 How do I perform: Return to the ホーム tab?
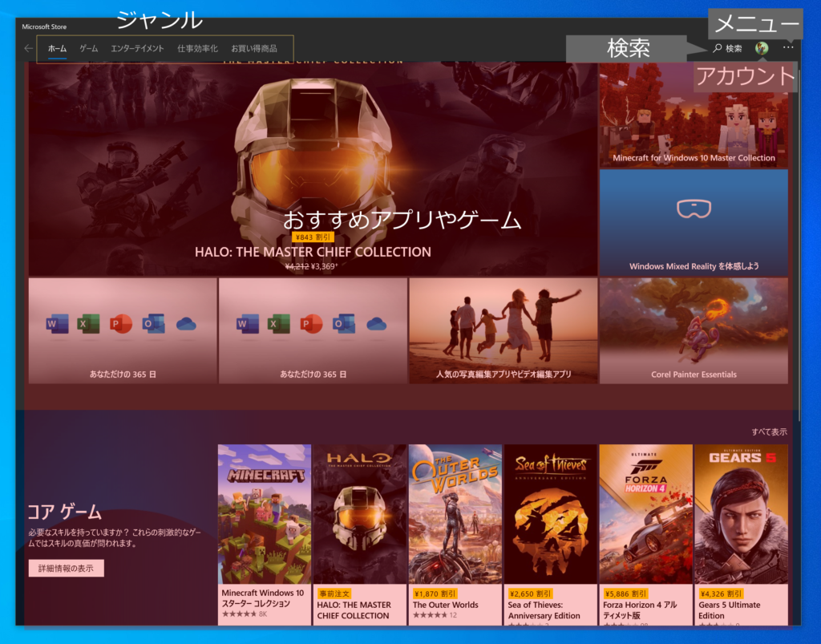56,48
